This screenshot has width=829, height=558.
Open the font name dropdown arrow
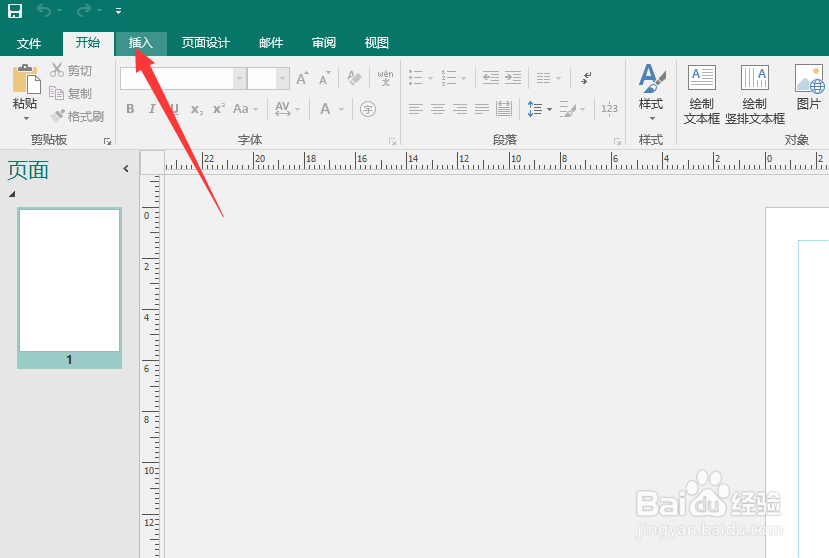[240, 78]
